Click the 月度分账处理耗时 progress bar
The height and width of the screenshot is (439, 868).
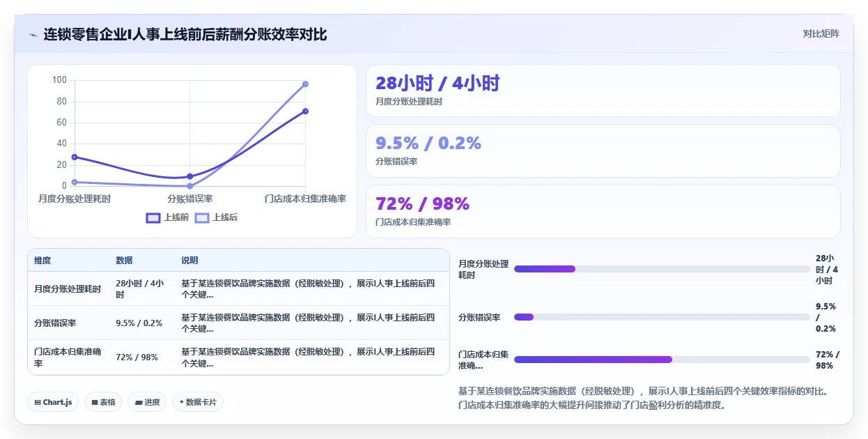(662, 269)
